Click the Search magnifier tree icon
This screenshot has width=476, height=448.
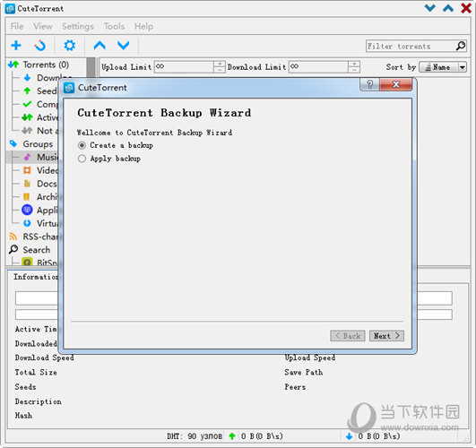tap(13, 249)
